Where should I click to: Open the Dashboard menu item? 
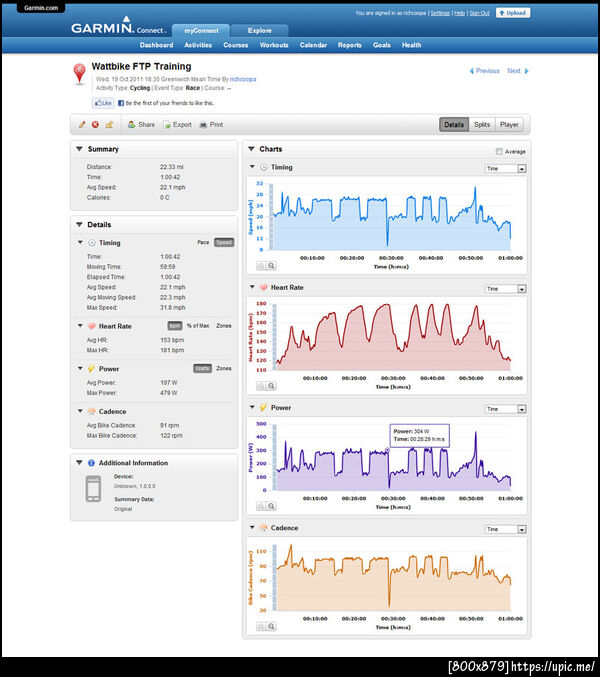[x=156, y=45]
